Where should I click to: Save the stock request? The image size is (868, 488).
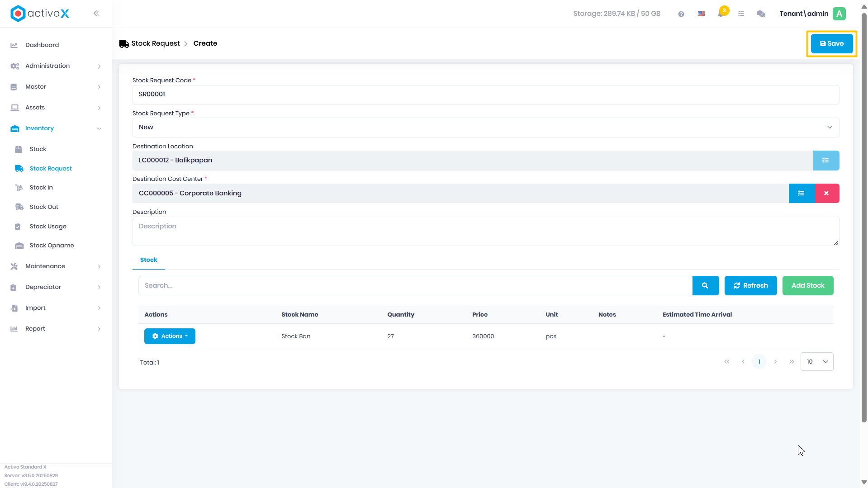click(x=831, y=44)
